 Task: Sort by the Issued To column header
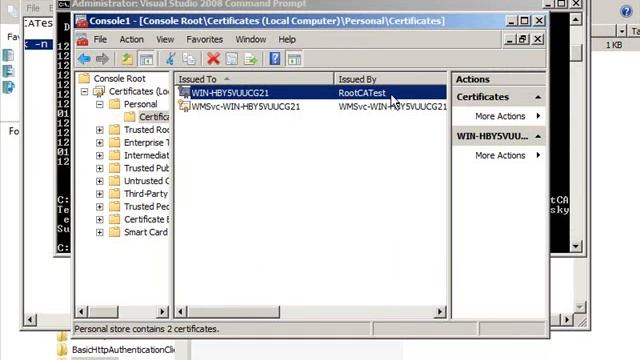click(254, 79)
